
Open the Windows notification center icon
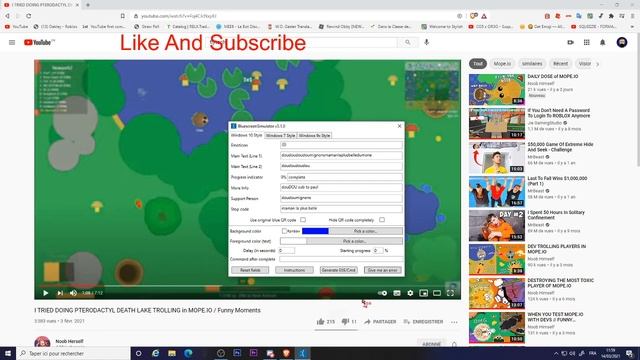[x=629, y=353]
